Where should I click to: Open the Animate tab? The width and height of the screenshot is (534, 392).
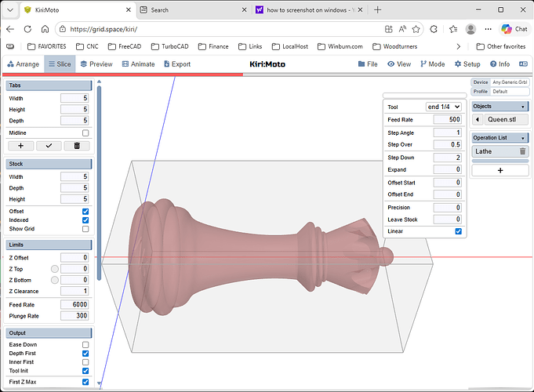coord(138,64)
